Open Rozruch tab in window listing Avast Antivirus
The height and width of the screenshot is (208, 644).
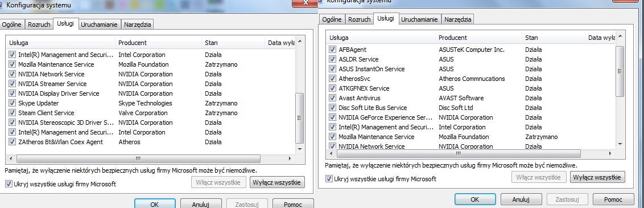coord(360,19)
